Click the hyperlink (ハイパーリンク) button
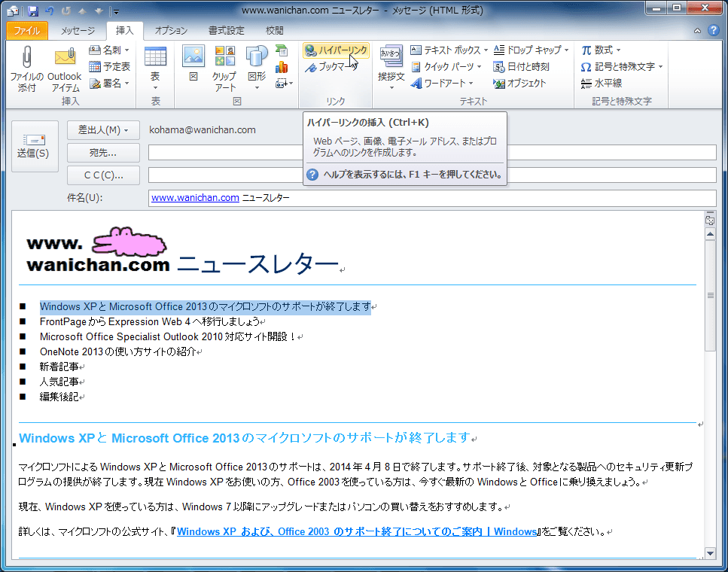 coord(336,50)
